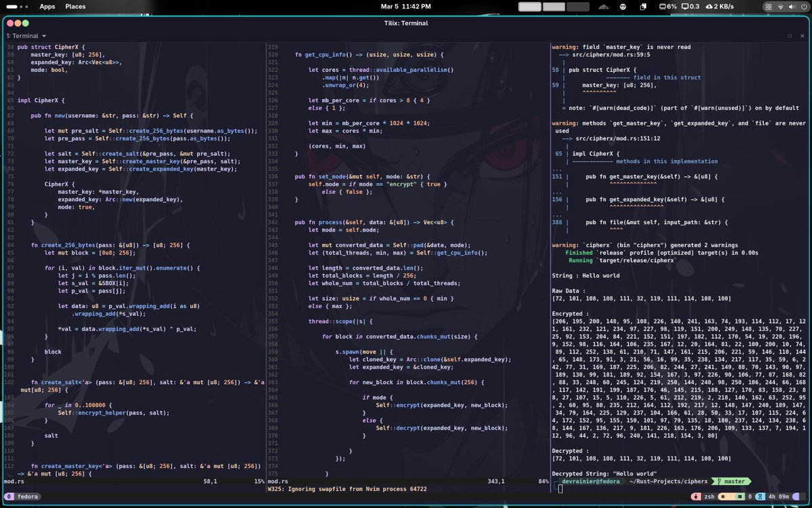This screenshot has width=812, height=508.
Task: Click 'String : Hello world' output line
Action: [x=586, y=276]
